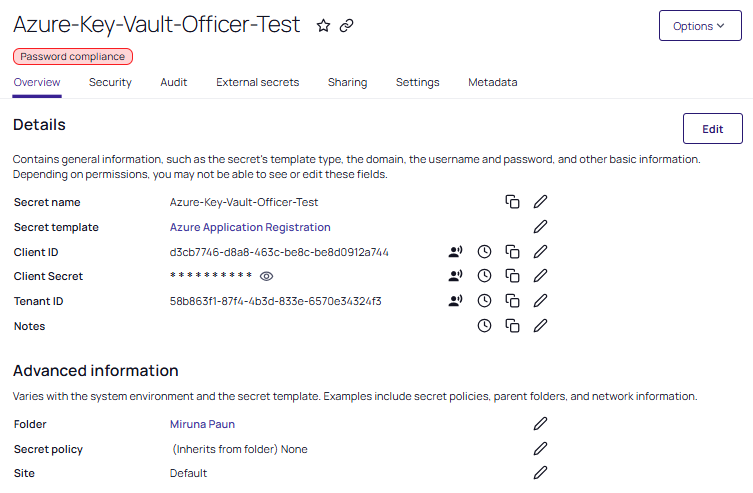Click the Azure-Key-Vault-Officer-Test page title
Viewport: 753px width, 493px height.
(157, 25)
